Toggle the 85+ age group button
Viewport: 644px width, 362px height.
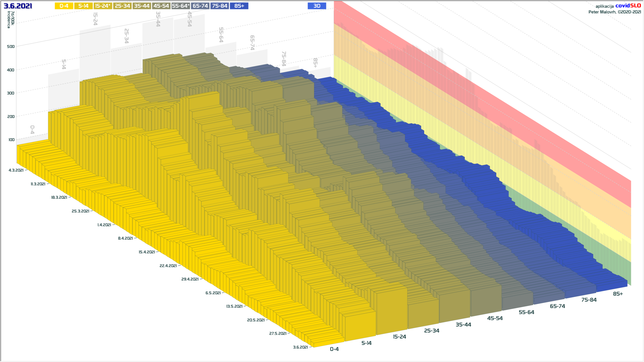pos(239,6)
